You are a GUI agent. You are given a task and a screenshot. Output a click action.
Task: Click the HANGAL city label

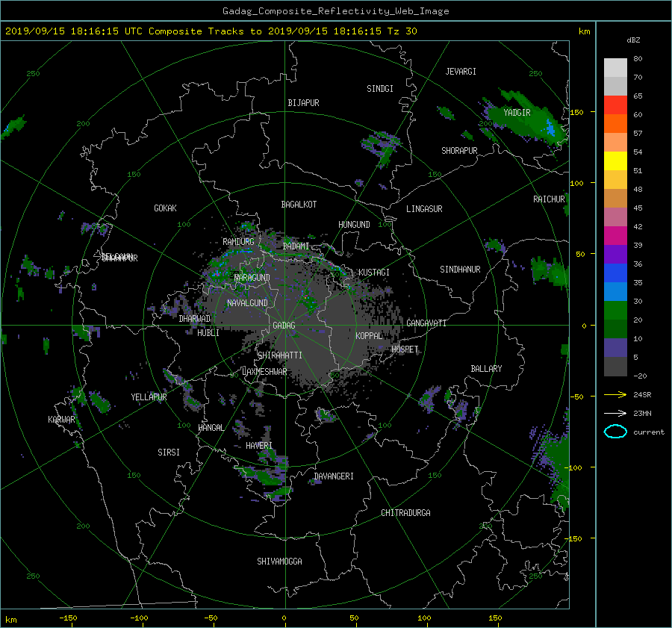coord(211,428)
